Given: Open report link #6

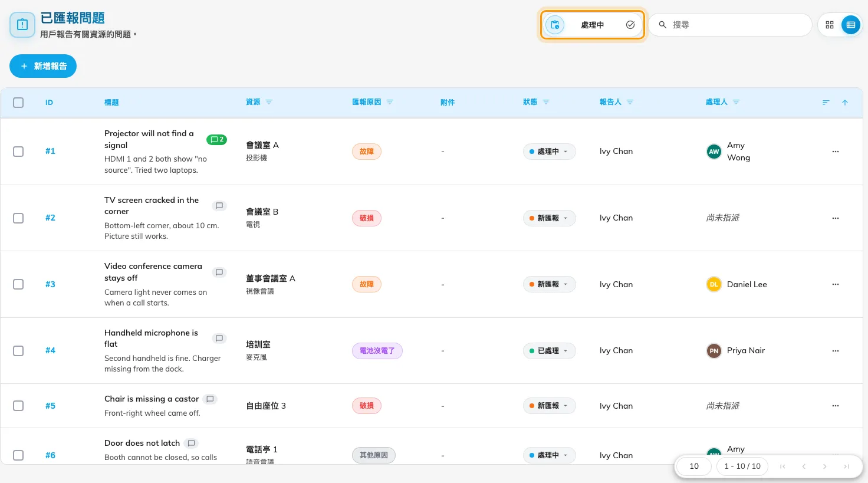Looking at the screenshot, I should 50,455.
